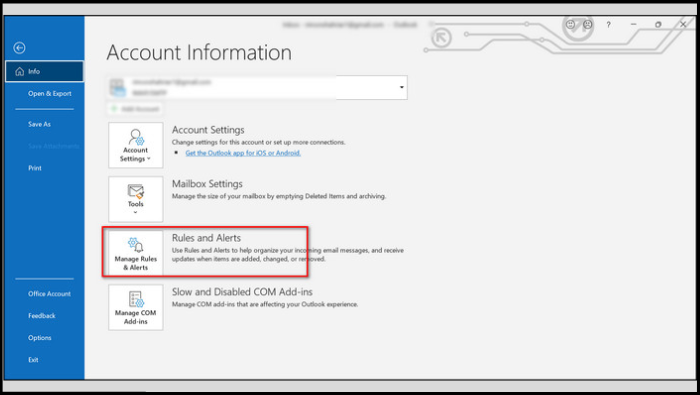
Task: Click the Manage COM Add-ins button
Action: pyautogui.click(x=136, y=308)
